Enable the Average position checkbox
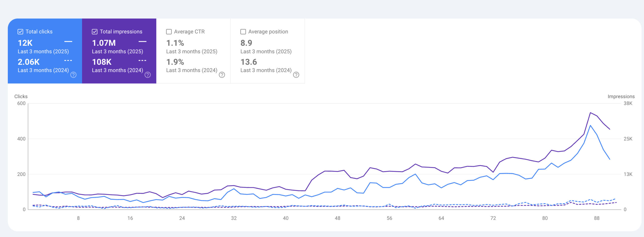 (x=243, y=31)
